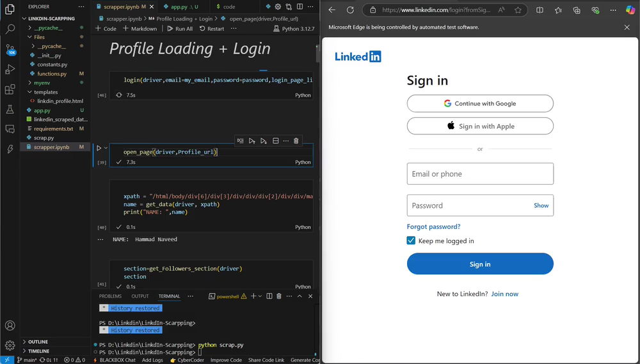Open Edge Read aloud icon in address bar
This screenshot has height=364, width=640.
tap(501, 10)
